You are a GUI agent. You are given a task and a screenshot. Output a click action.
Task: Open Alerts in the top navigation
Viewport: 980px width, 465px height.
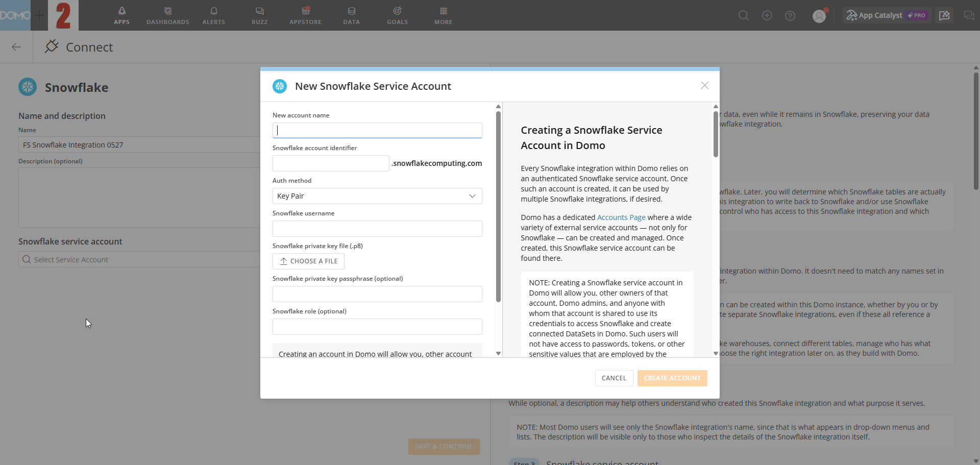pyautogui.click(x=214, y=15)
